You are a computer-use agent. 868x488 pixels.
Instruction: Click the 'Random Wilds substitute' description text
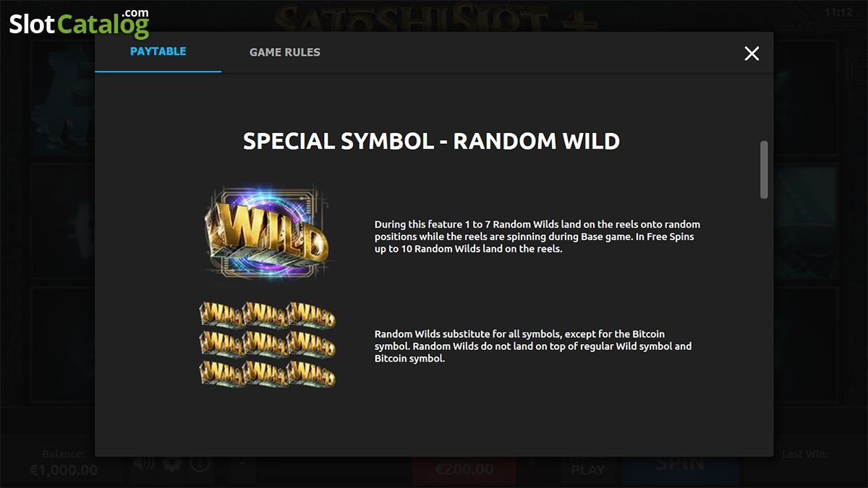pyautogui.click(x=533, y=346)
